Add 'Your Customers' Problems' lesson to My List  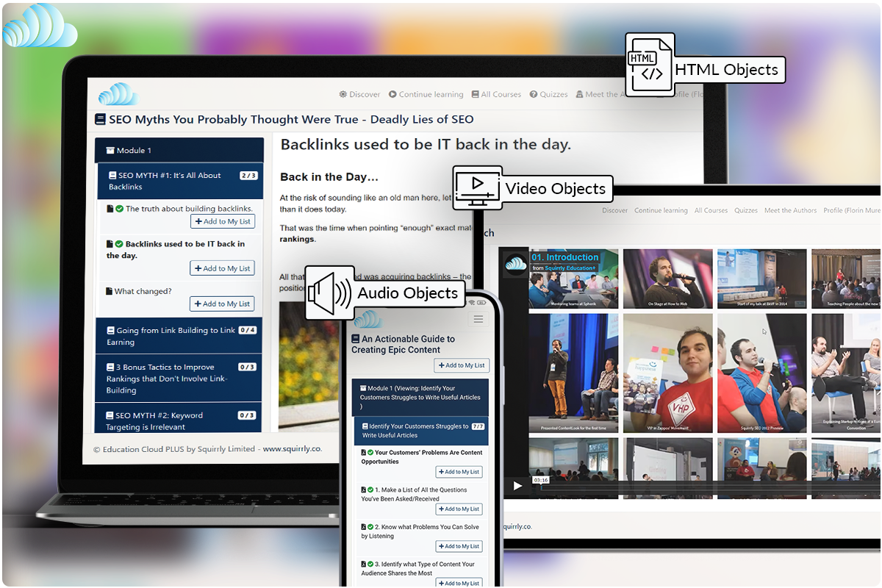(x=459, y=472)
